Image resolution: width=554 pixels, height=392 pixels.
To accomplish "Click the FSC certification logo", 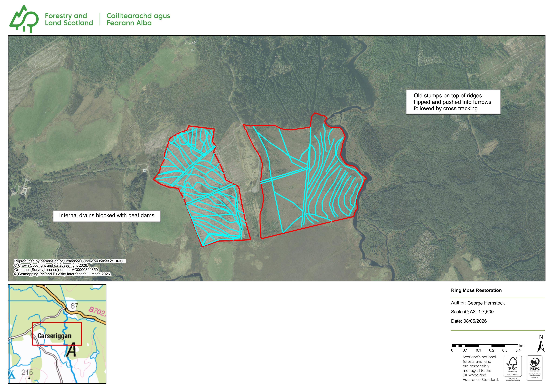I will point(512,368).
